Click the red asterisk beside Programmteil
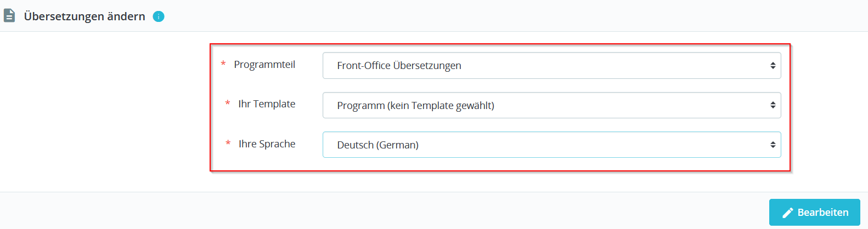The width and height of the screenshot is (868, 229). (x=223, y=65)
